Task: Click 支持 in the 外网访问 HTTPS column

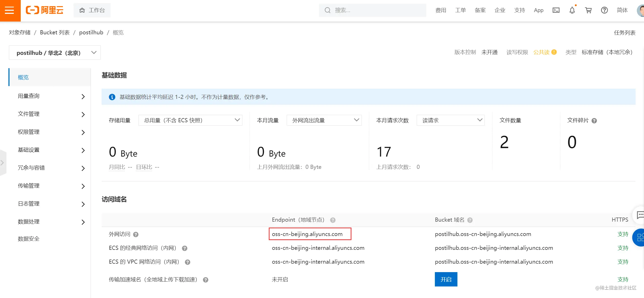Action: [623, 234]
